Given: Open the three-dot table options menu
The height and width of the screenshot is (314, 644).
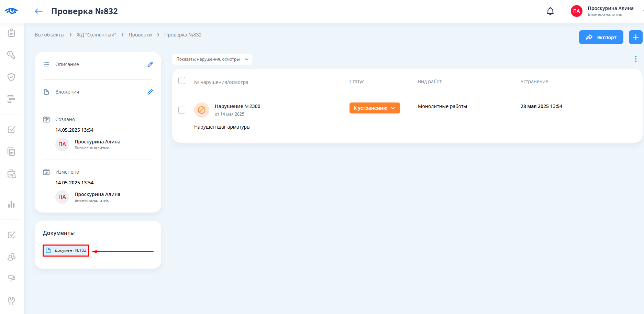Looking at the screenshot, I should tap(635, 59).
